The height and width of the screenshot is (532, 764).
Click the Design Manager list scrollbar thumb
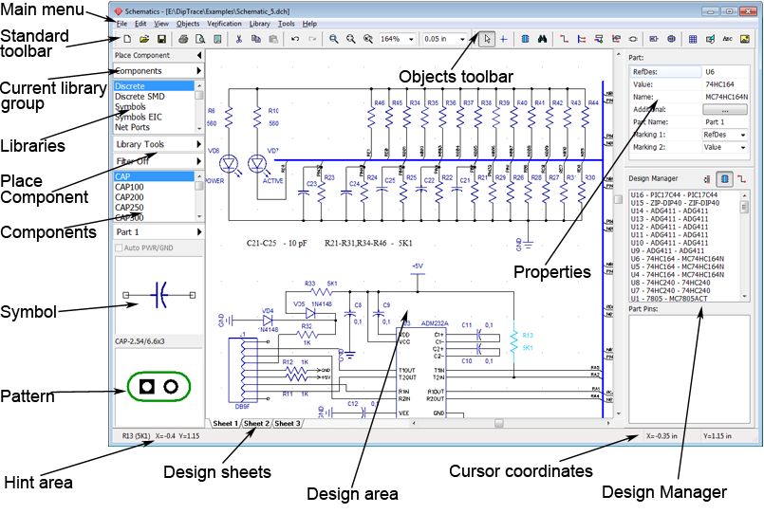(x=744, y=208)
